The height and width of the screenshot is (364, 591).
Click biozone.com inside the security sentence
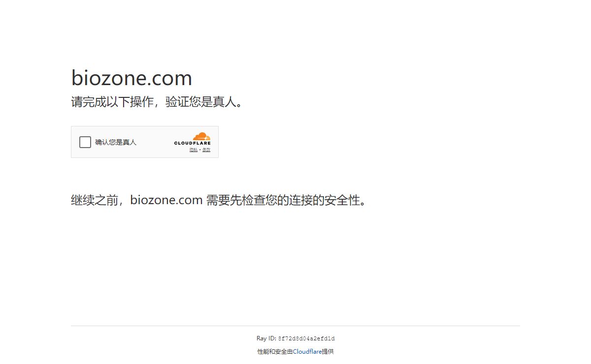166,200
